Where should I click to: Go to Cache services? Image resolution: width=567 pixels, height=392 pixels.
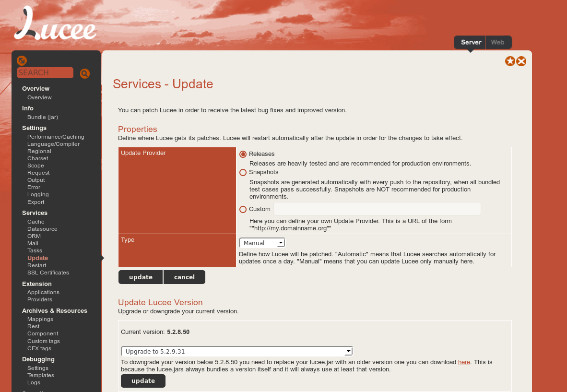point(36,222)
